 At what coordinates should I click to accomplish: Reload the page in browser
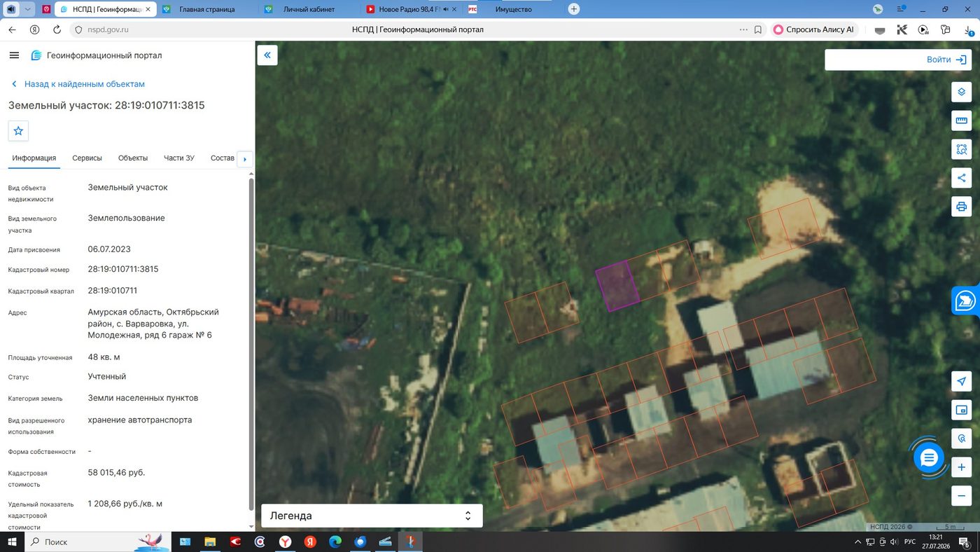tap(57, 30)
